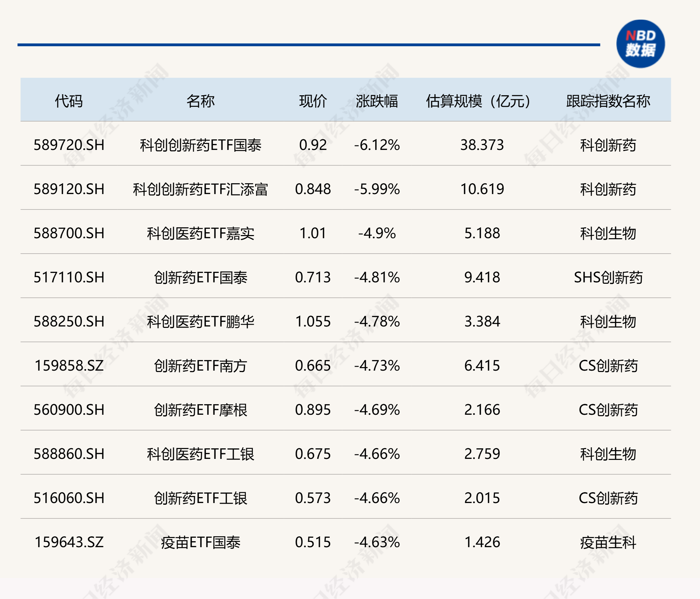Click change value -5.99%
Screen dimensions: 700x599
(377, 189)
